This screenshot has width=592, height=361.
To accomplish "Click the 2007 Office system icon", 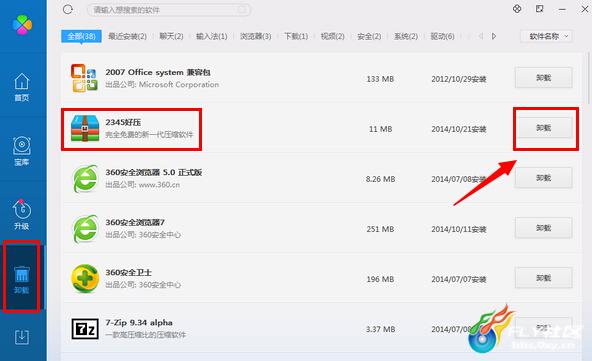I will click(x=84, y=78).
